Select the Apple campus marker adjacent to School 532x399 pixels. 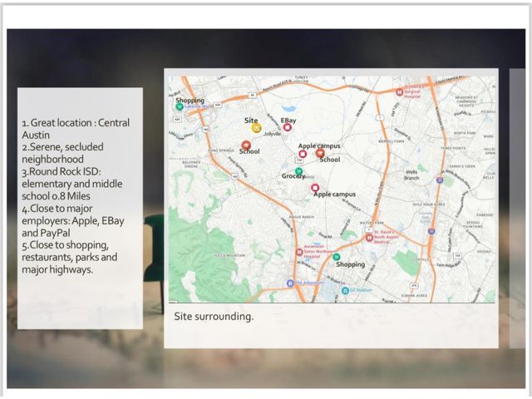[303, 154]
